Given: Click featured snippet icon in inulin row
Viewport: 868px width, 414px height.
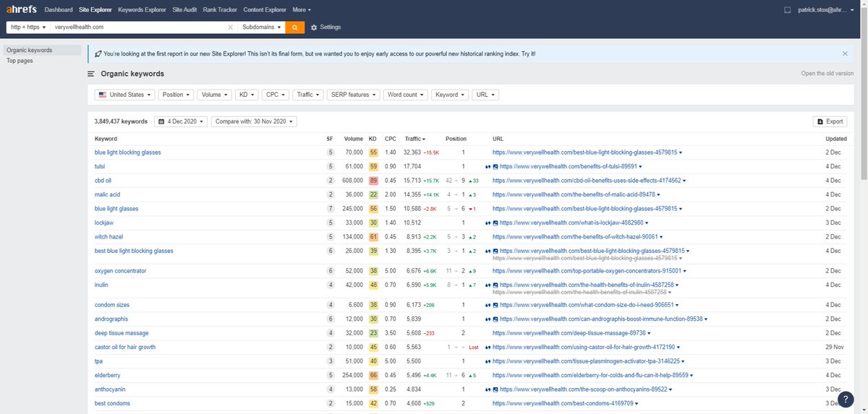Looking at the screenshot, I should [488, 285].
